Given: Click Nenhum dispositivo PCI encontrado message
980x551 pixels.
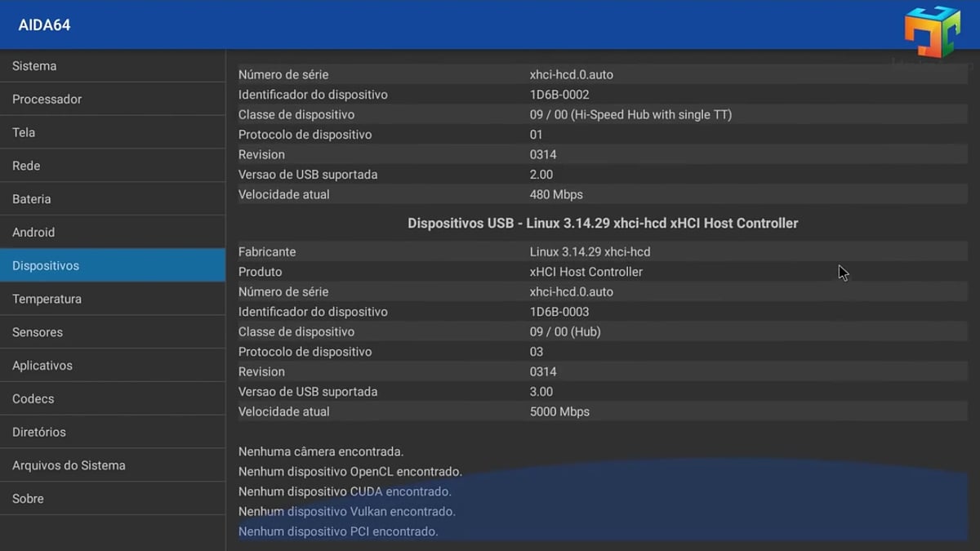Looking at the screenshot, I should [338, 531].
